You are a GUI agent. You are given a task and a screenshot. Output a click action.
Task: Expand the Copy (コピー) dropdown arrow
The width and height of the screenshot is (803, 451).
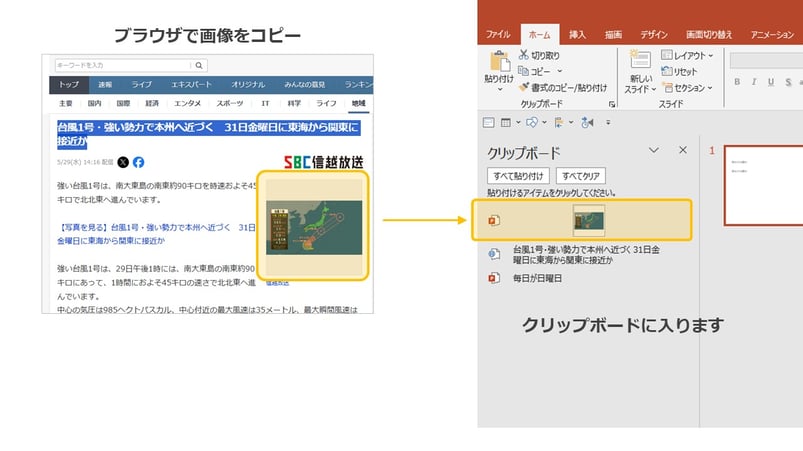click(x=560, y=71)
